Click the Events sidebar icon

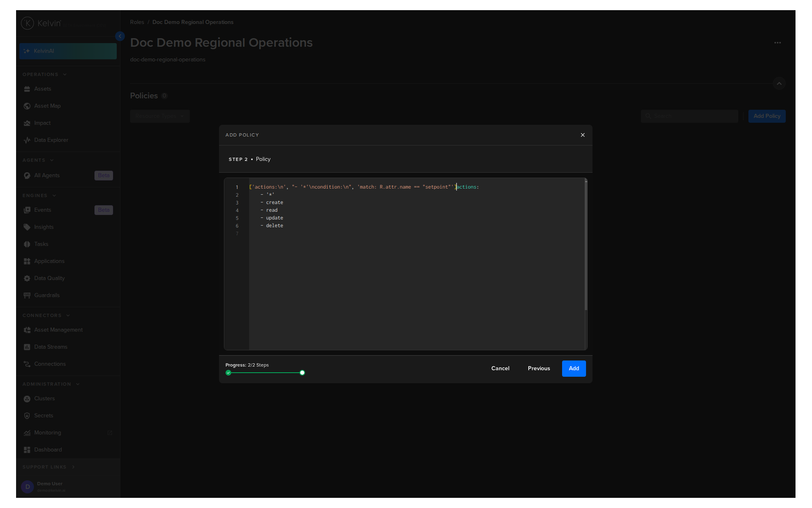pyautogui.click(x=27, y=210)
